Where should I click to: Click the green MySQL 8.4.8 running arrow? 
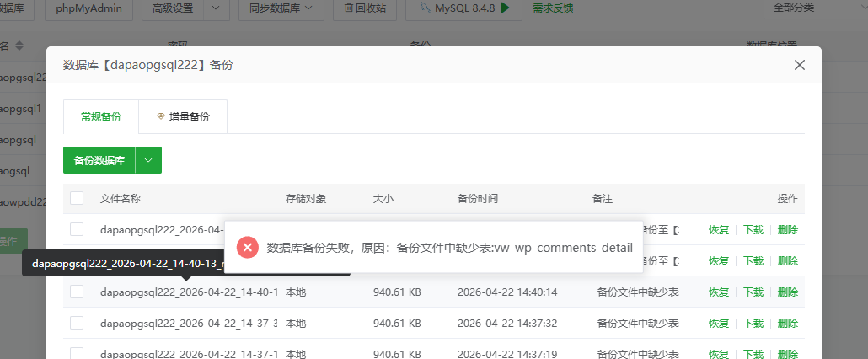pos(505,8)
